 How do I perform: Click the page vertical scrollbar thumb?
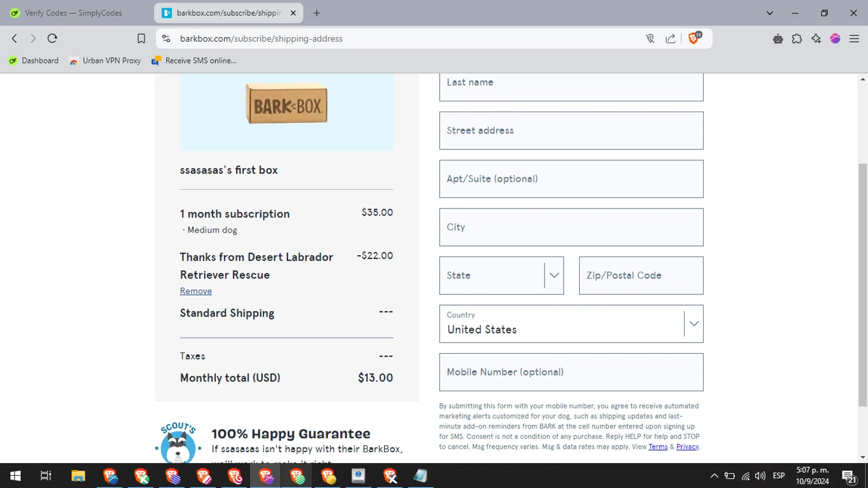click(x=863, y=284)
